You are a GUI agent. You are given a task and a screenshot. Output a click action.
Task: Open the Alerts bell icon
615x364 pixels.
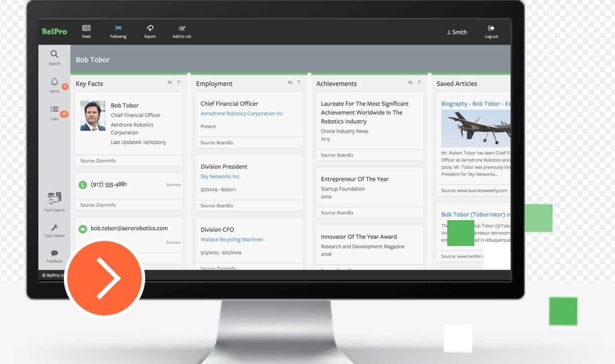click(x=54, y=82)
